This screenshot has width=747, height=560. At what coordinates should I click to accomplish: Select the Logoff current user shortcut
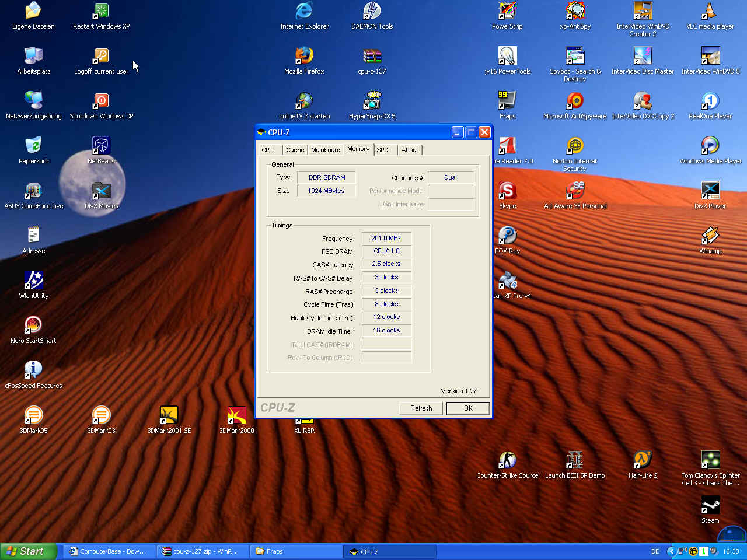point(101,61)
